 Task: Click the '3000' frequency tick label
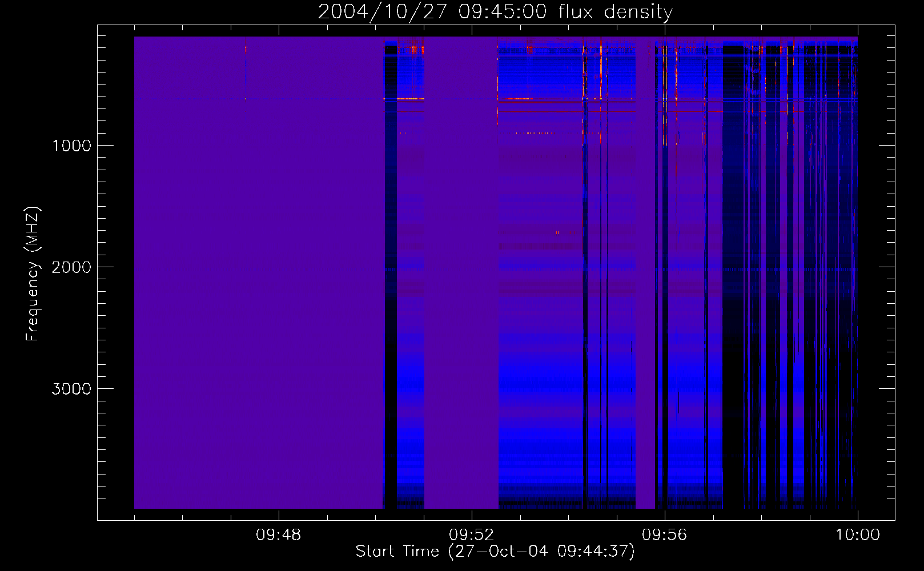tap(71, 389)
